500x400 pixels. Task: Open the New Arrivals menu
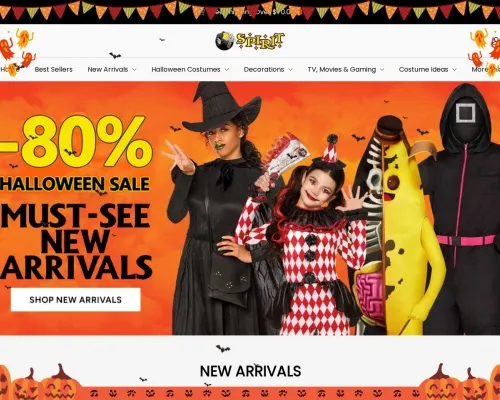tap(108, 70)
